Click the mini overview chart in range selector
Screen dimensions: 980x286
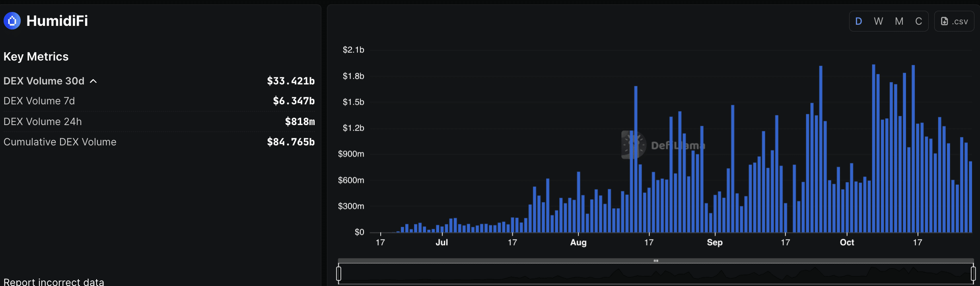point(656,274)
